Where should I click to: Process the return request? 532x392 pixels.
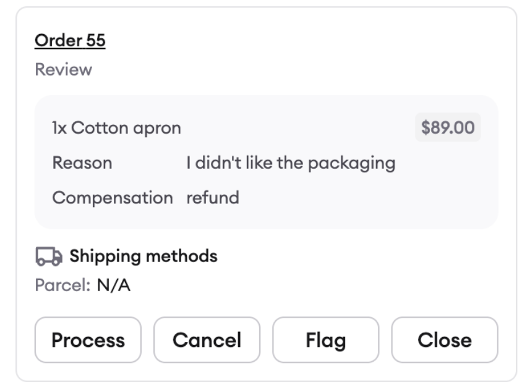pyautogui.click(x=88, y=340)
